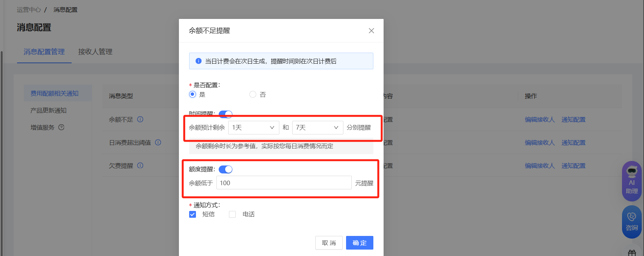Open the 1天 dropdown
This screenshot has width=644, height=256.
point(253,128)
